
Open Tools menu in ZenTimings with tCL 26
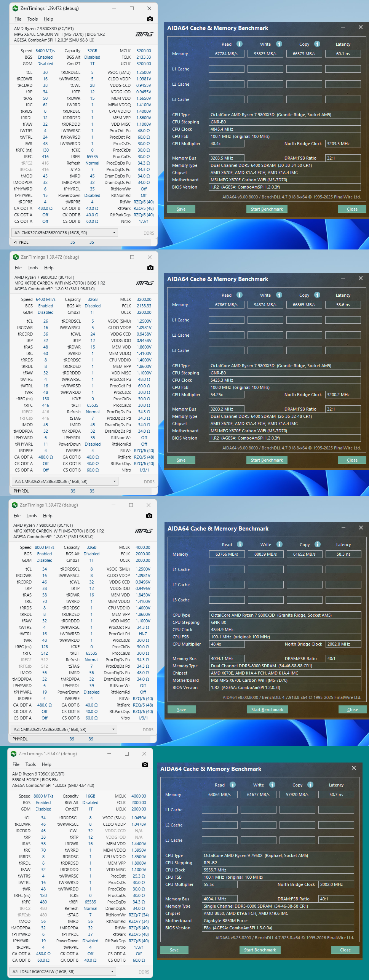pos(33,268)
